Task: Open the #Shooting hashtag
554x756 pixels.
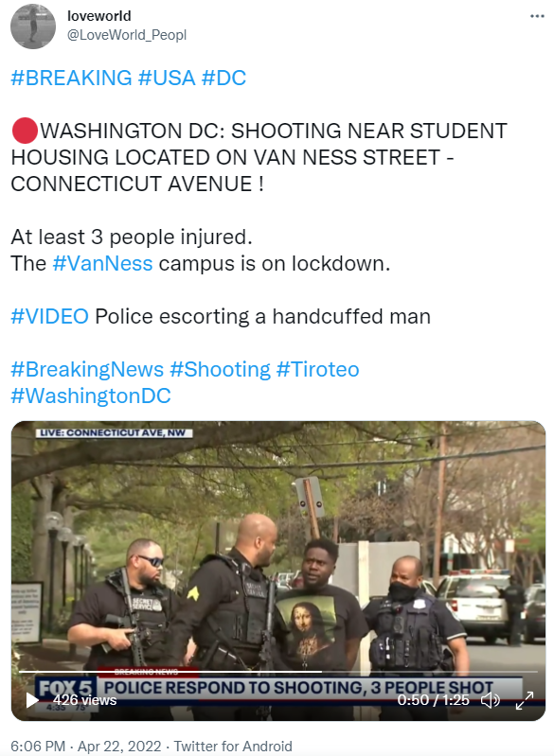Action: [x=221, y=370]
